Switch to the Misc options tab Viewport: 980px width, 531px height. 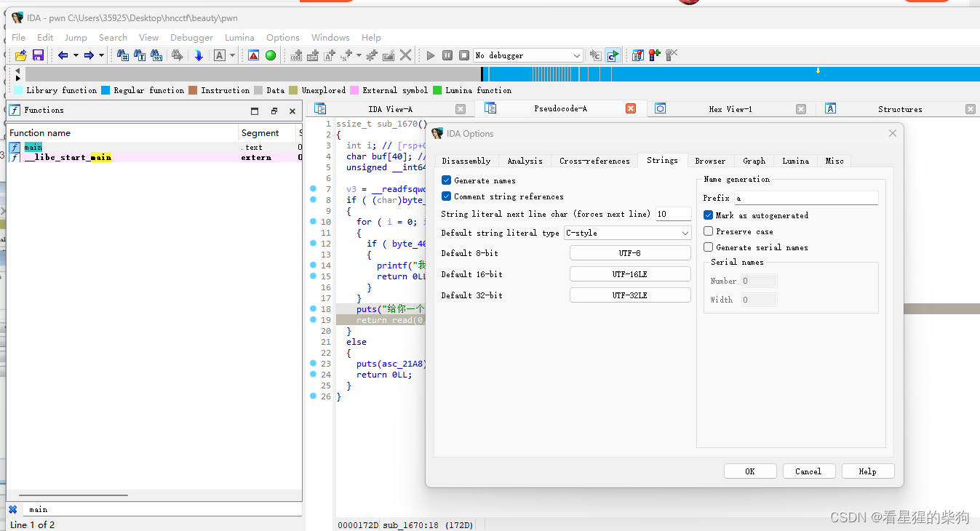834,161
